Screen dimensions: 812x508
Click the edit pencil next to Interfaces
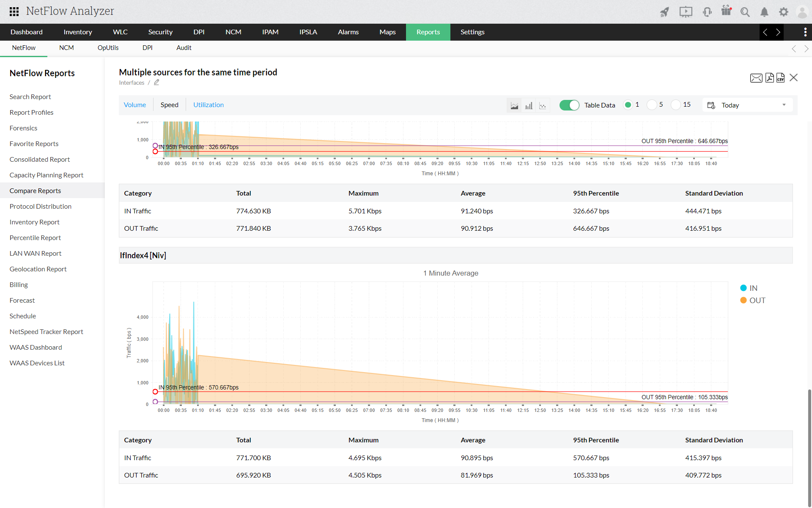(156, 83)
